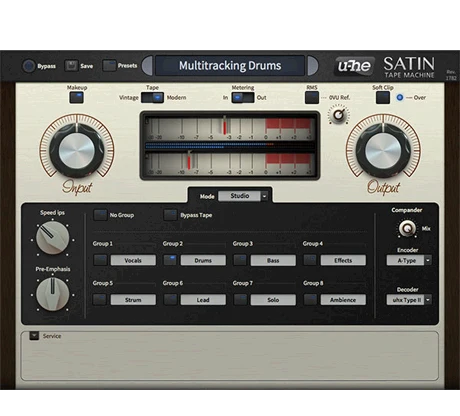The width and height of the screenshot is (460, 416).
Task: Click the Drums group name button
Action: coord(203,260)
